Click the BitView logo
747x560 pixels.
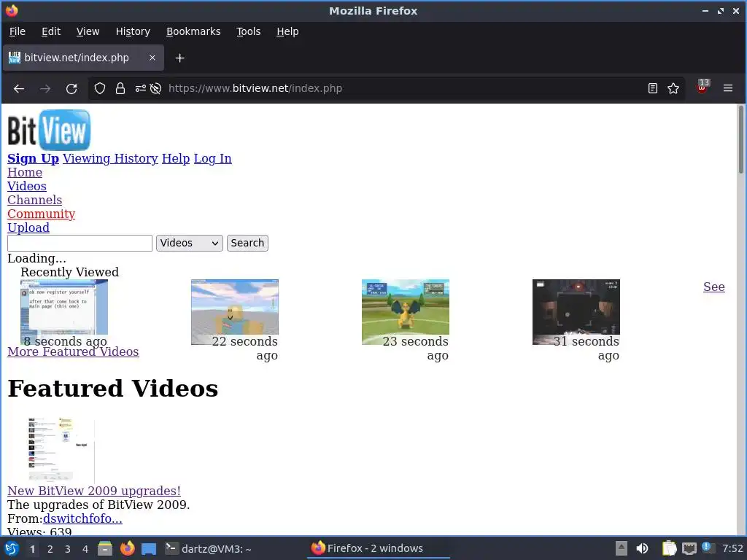pos(49,130)
